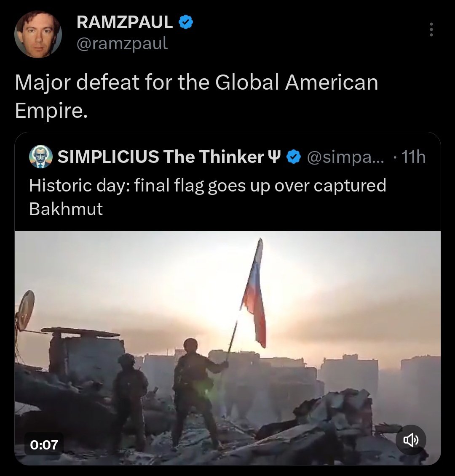This screenshot has height=476, width=455.
Task: Click the raised flag in the video
Action: click(x=255, y=295)
